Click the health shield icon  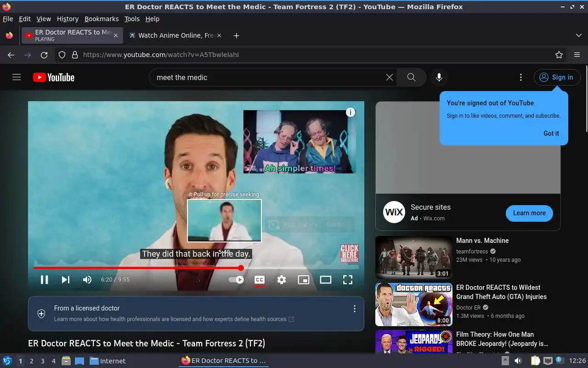click(41, 314)
